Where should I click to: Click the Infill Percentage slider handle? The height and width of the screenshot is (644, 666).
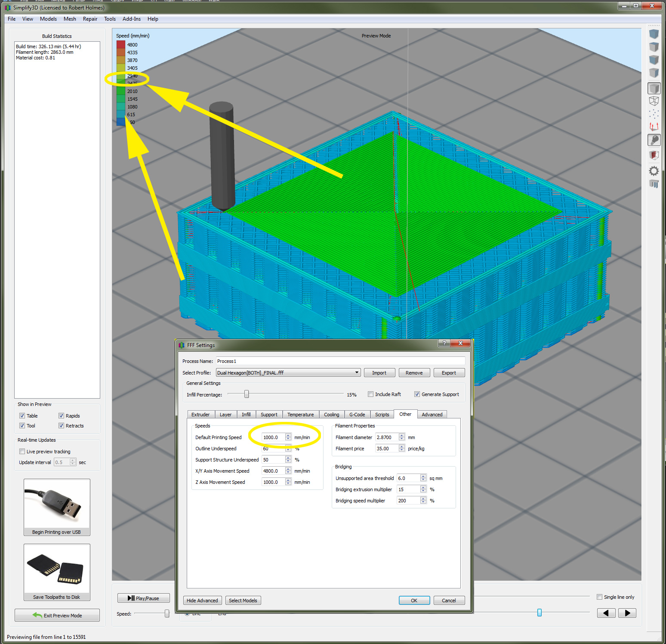[247, 394]
